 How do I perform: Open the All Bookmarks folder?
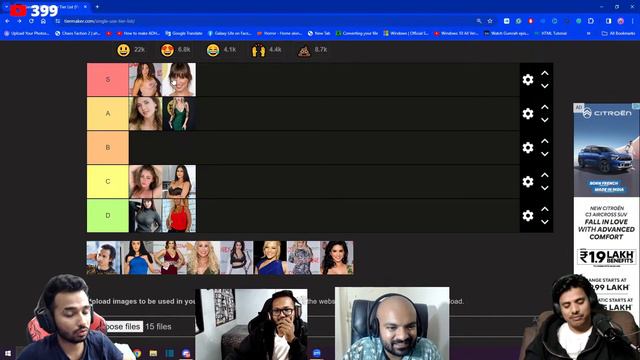[618, 33]
